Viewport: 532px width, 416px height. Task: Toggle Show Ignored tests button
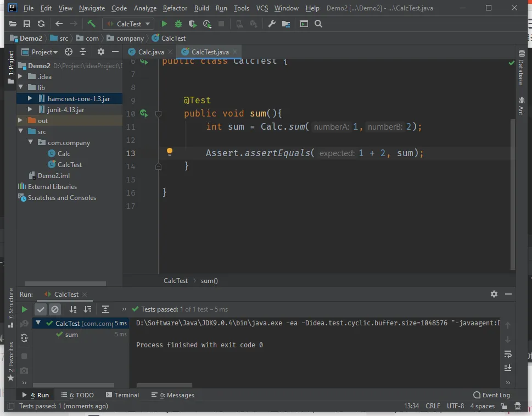(54, 309)
